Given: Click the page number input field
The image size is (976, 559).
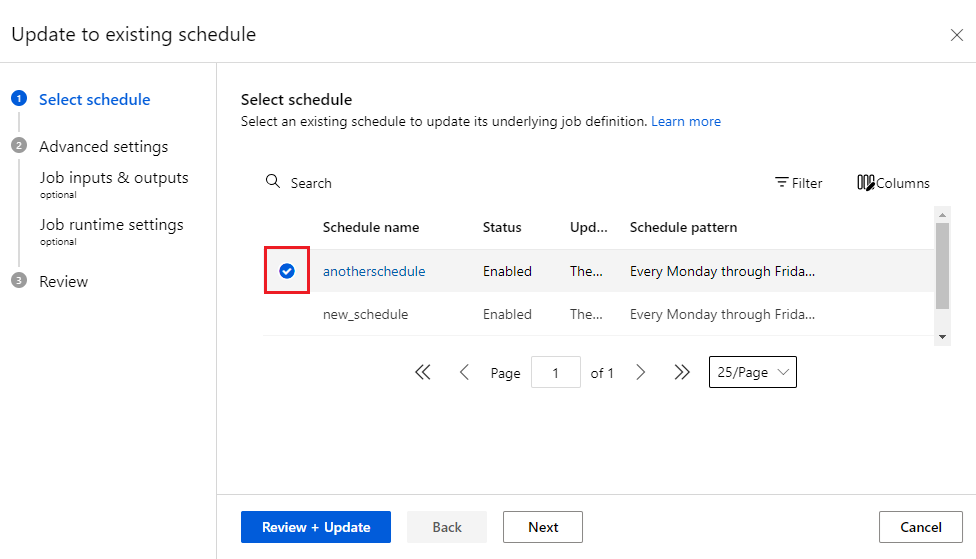Looking at the screenshot, I should pos(556,372).
